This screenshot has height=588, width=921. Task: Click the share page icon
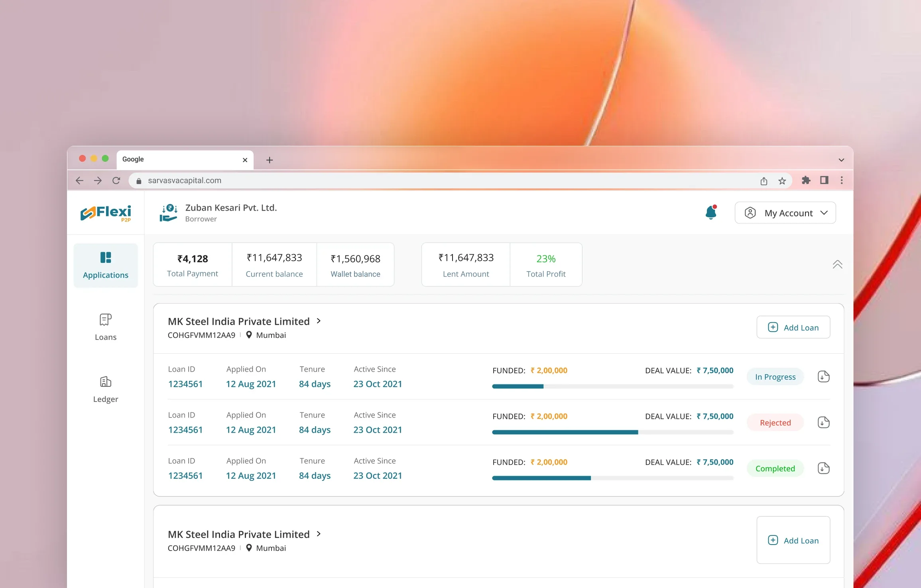coord(764,181)
